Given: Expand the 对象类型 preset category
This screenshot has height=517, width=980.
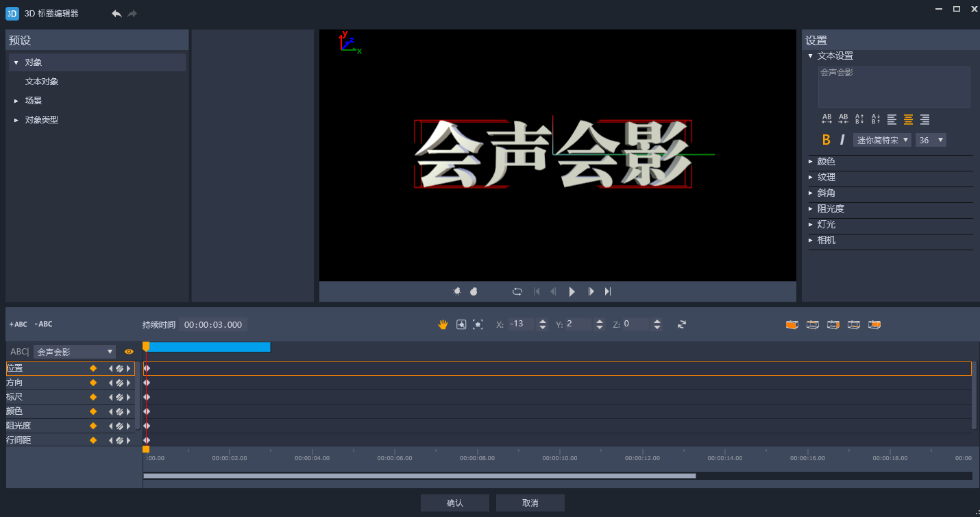Looking at the screenshot, I should click(x=16, y=120).
